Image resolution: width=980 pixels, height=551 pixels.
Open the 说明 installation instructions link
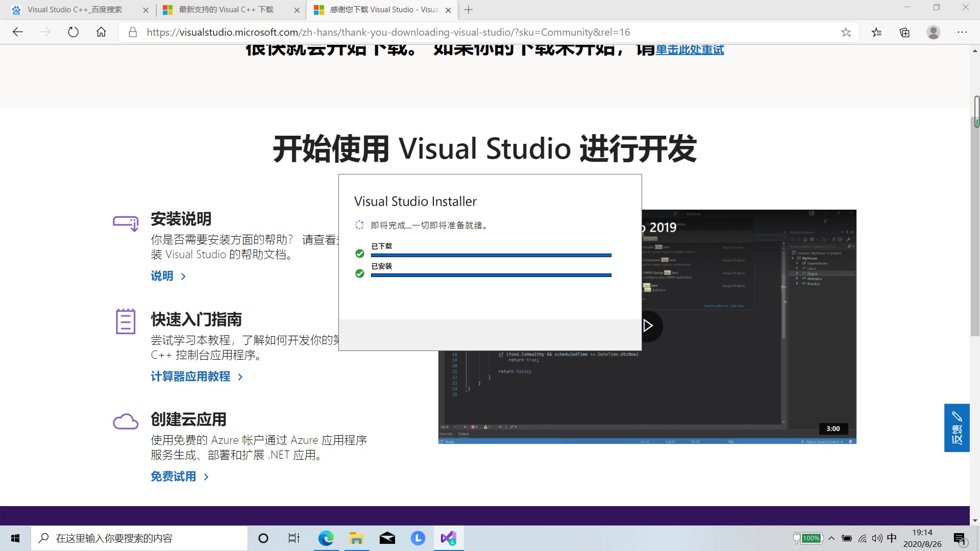[x=168, y=276]
